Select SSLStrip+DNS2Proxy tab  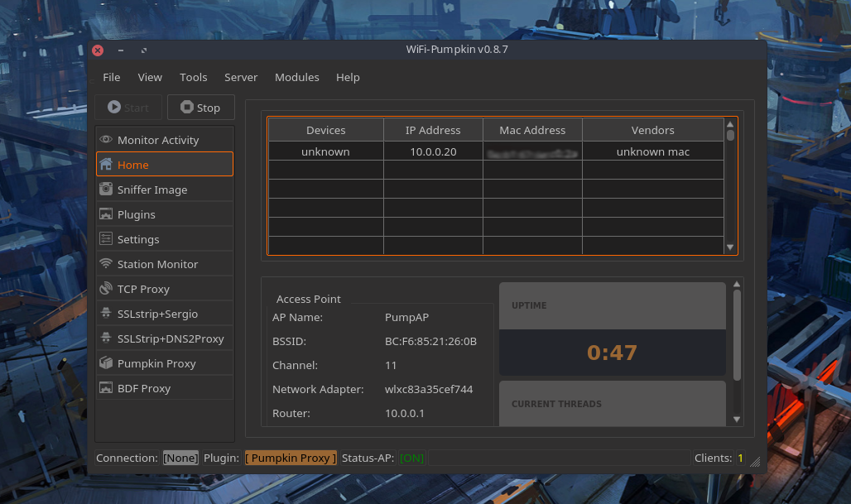coord(165,338)
